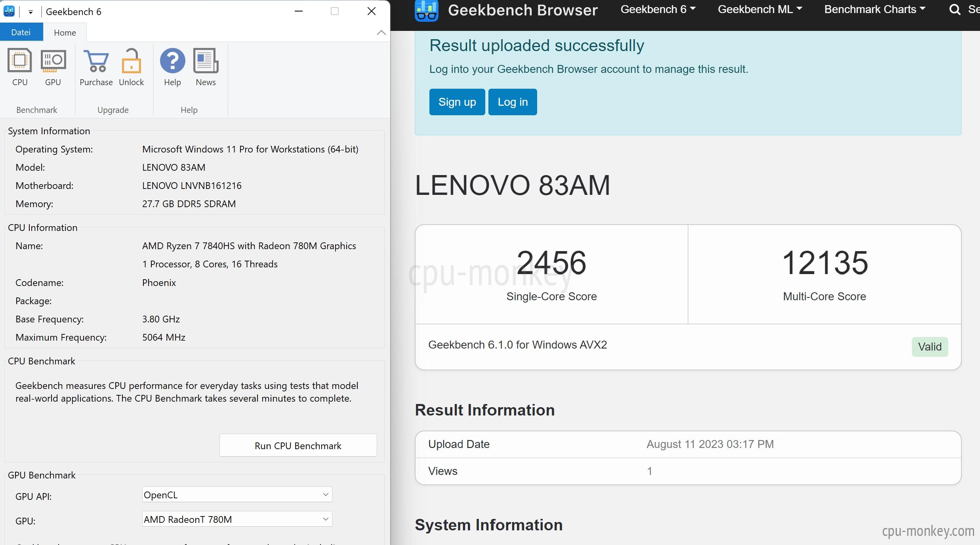Click the Run CPU Benchmark button

pos(298,445)
